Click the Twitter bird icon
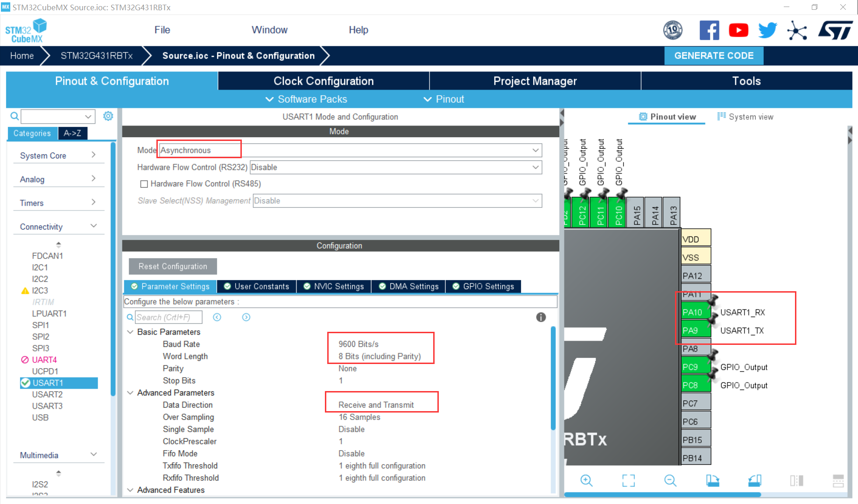 (x=767, y=31)
